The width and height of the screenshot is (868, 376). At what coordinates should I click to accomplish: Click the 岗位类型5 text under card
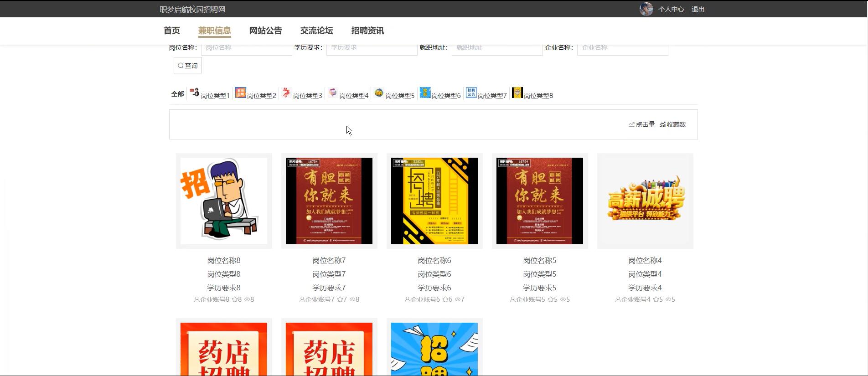[540, 274]
